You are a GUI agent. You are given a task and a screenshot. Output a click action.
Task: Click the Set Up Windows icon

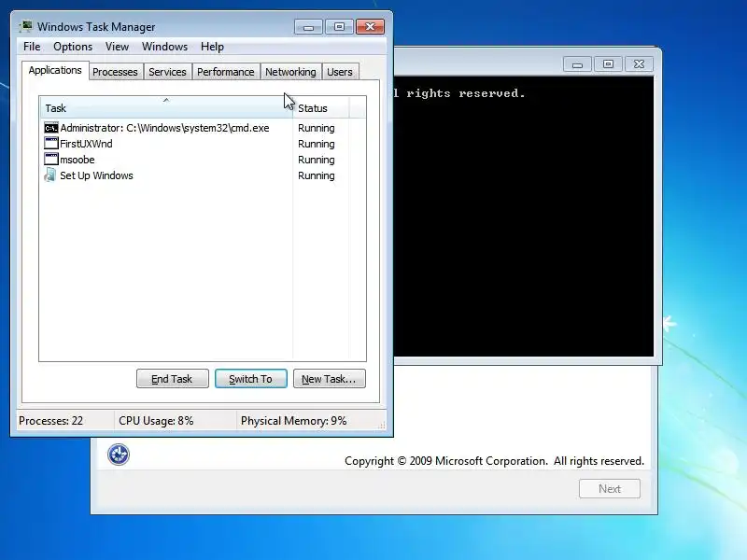pyautogui.click(x=50, y=175)
